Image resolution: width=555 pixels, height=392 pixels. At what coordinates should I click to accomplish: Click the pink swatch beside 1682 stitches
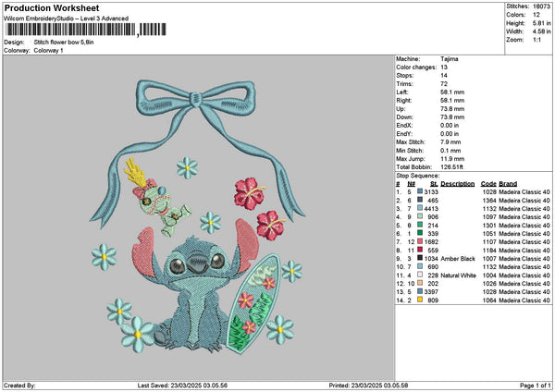(420, 241)
